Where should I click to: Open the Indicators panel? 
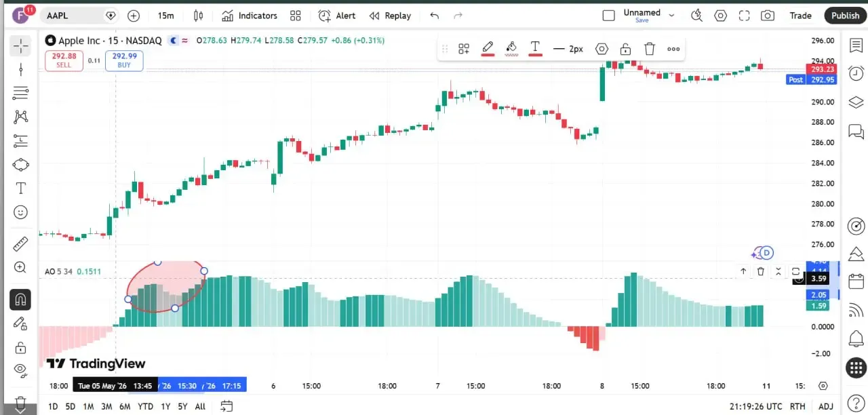pos(250,16)
